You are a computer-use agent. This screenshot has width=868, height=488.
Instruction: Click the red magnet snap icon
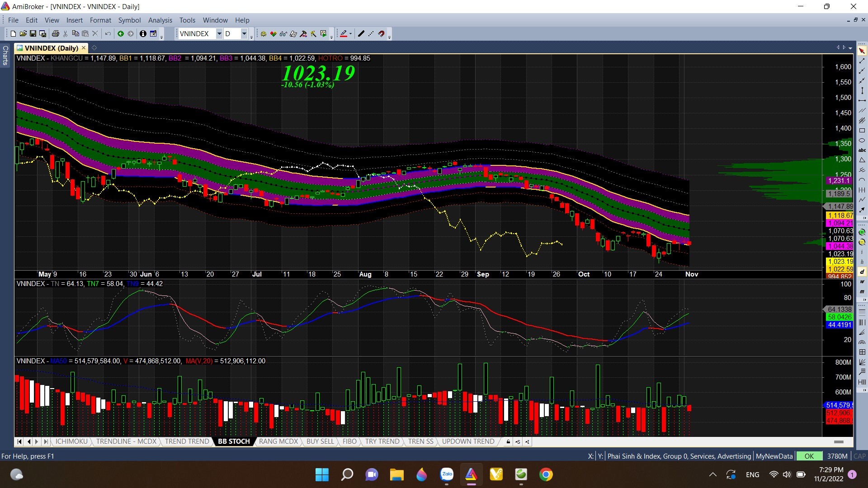[382, 33]
